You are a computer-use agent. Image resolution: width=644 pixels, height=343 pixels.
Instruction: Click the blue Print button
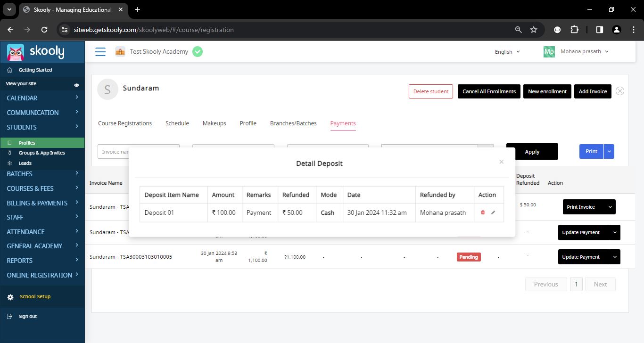click(591, 151)
